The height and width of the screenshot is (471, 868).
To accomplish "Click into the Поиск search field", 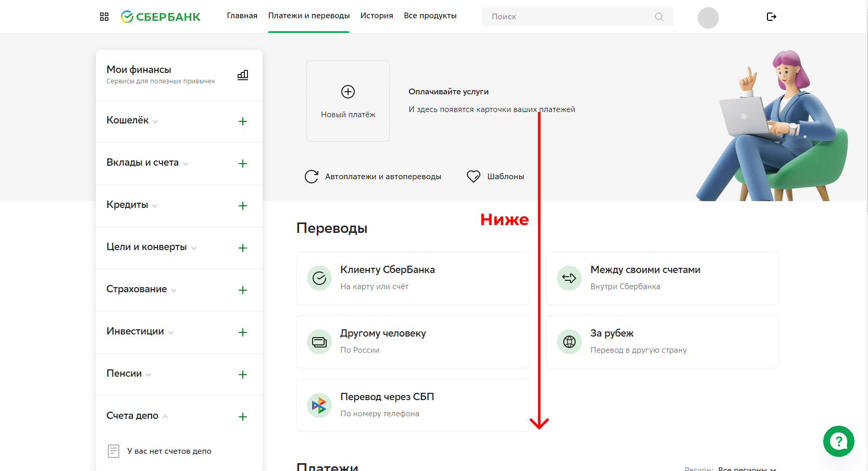I will click(577, 17).
